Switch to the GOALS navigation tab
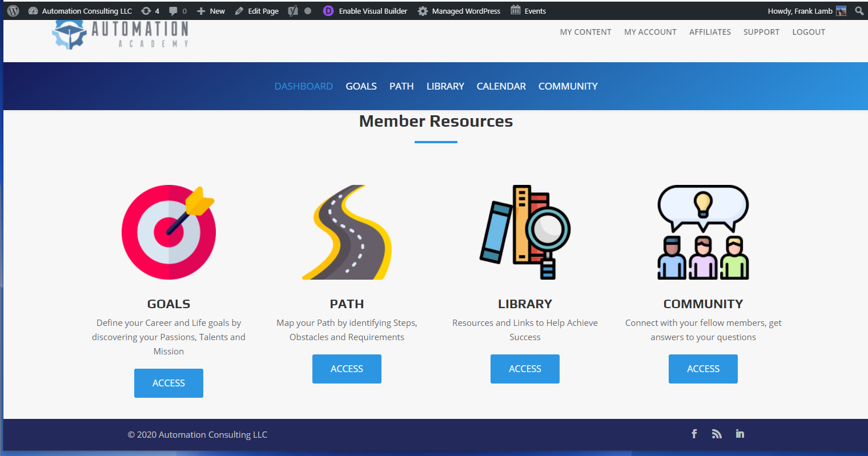 pos(361,86)
